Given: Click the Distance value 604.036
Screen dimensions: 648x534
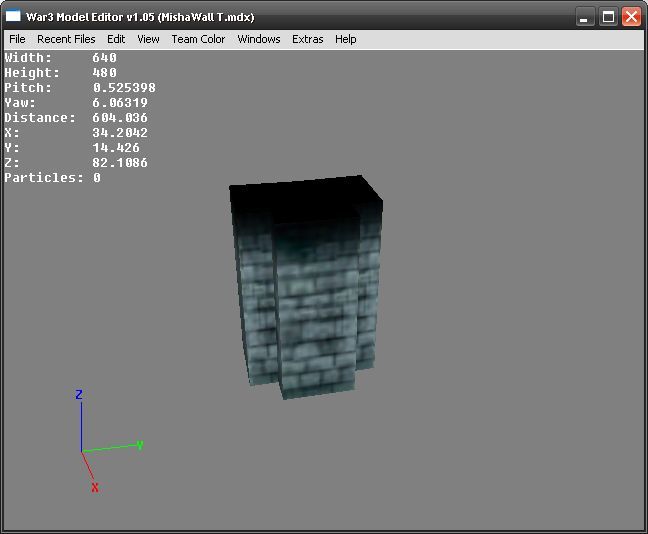Looking at the screenshot, I should coord(120,118).
